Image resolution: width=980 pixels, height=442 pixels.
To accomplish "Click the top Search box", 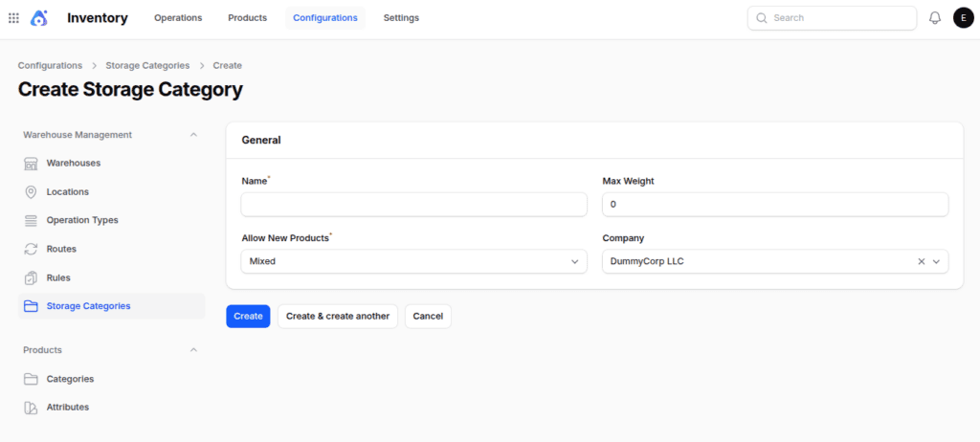I will click(x=832, y=18).
